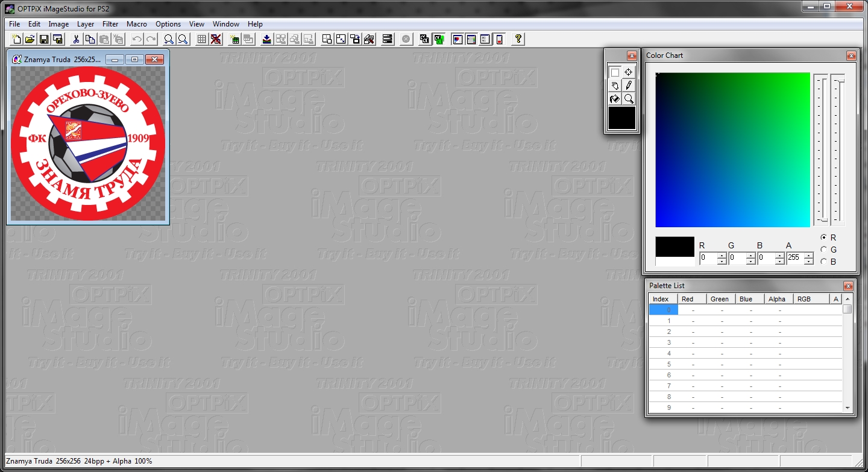Decrease the A alpha value with down spinner
The image size is (868, 472).
pos(808,262)
